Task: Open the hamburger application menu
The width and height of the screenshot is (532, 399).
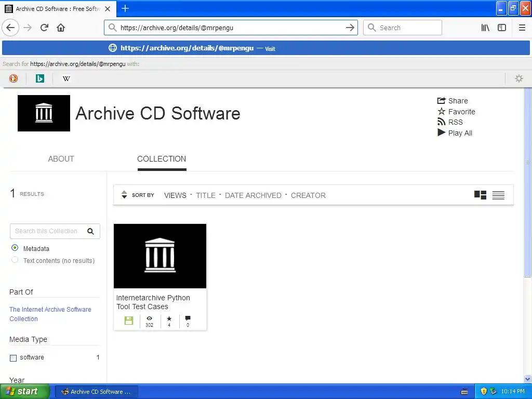Action: coord(522,28)
